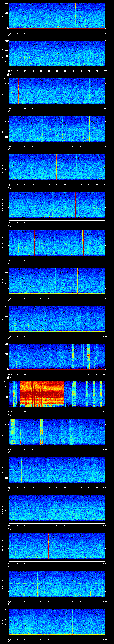Click the large red noise block in the 16:11:00 spectrogram
This screenshot has height=644, width=114.
pos(42,394)
